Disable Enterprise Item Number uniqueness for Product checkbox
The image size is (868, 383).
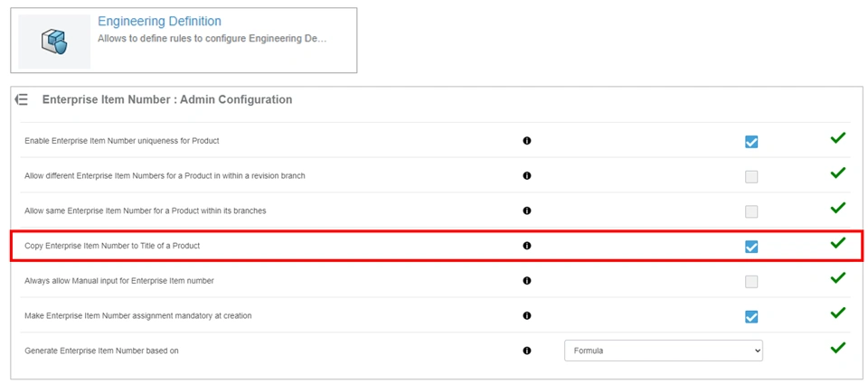[x=751, y=142]
